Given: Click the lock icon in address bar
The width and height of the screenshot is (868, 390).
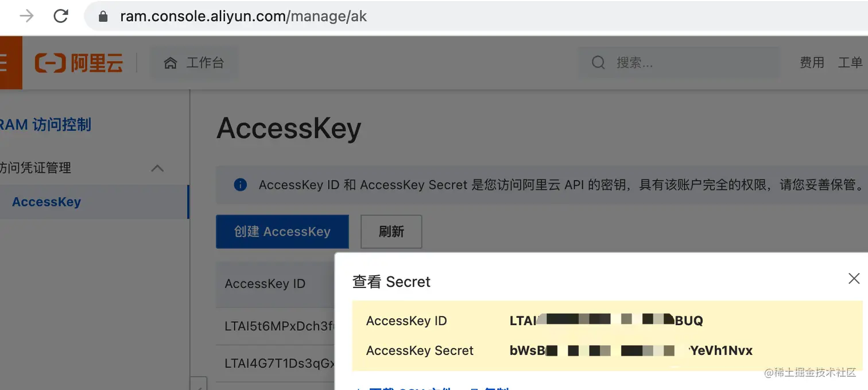Looking at the screenshot, I should [x=103, y=17].
